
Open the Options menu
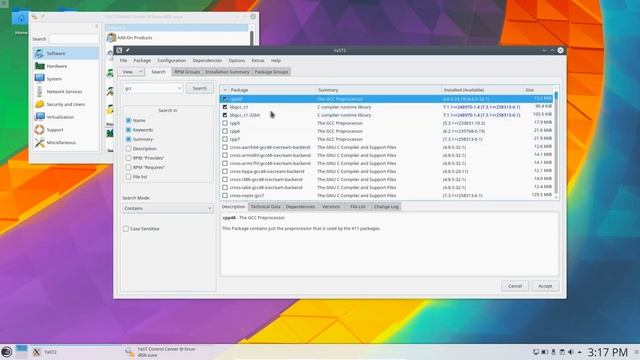[237, 60]
